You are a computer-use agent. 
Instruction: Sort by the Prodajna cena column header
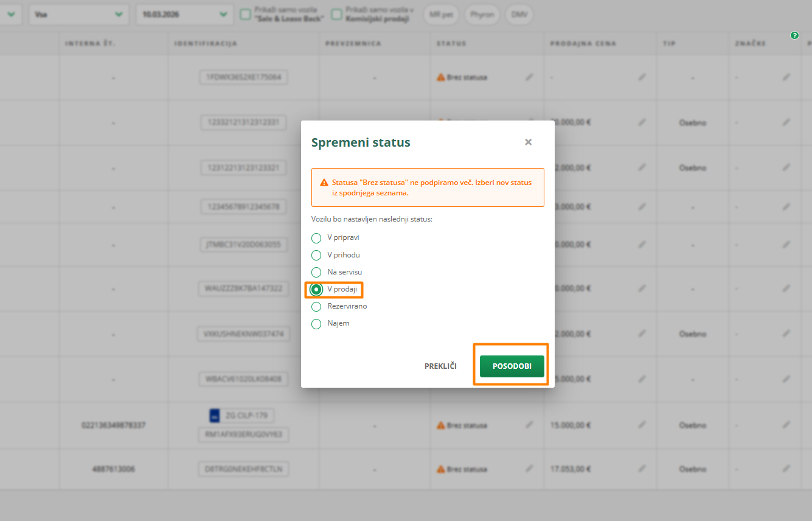[x=583, y=44]
